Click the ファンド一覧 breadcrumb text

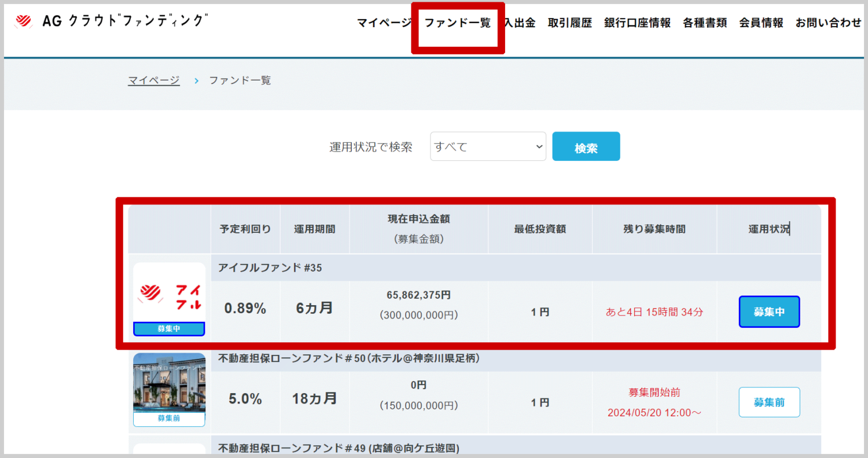pos(240,80)
